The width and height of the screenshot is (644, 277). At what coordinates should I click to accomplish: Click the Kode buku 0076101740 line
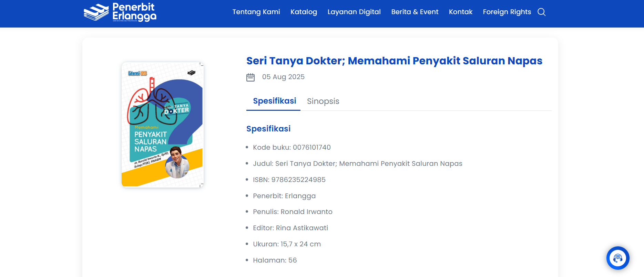point(292,148)
